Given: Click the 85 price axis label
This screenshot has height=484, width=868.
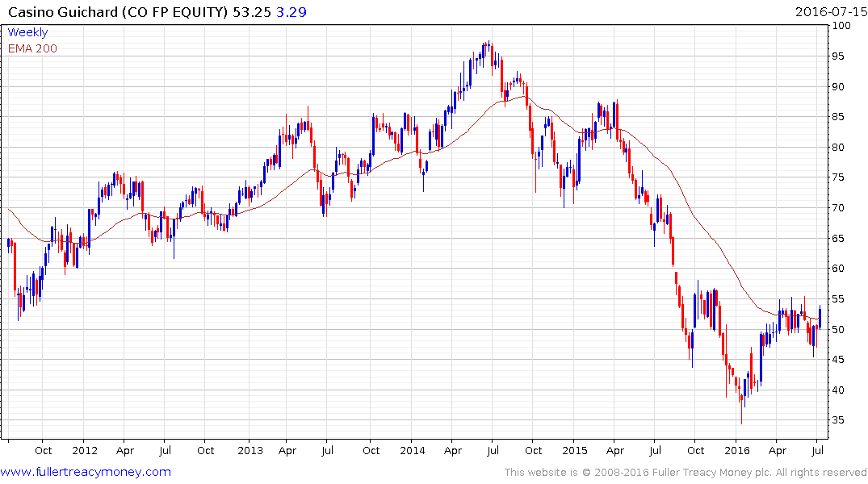Looking at the screenshot, I should [838, 117].
